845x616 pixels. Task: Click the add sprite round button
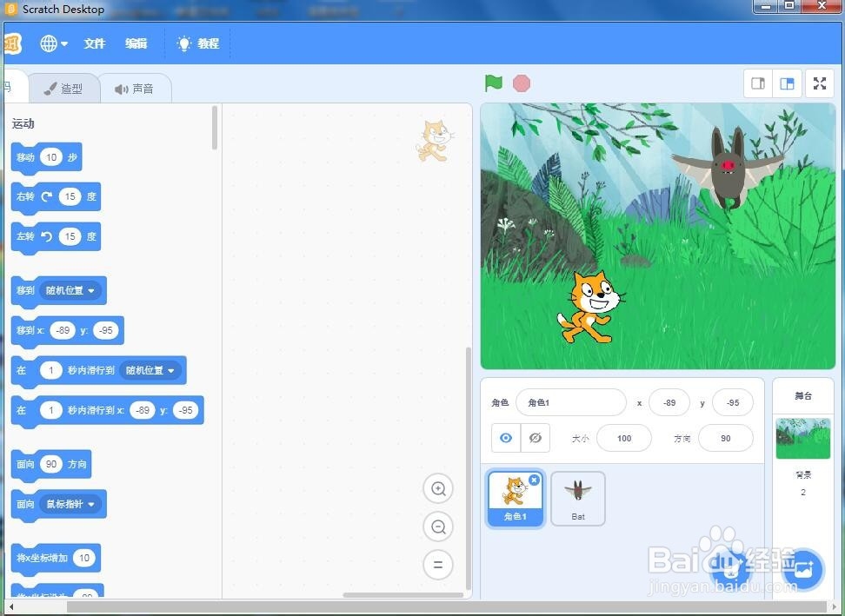(729, 569)
